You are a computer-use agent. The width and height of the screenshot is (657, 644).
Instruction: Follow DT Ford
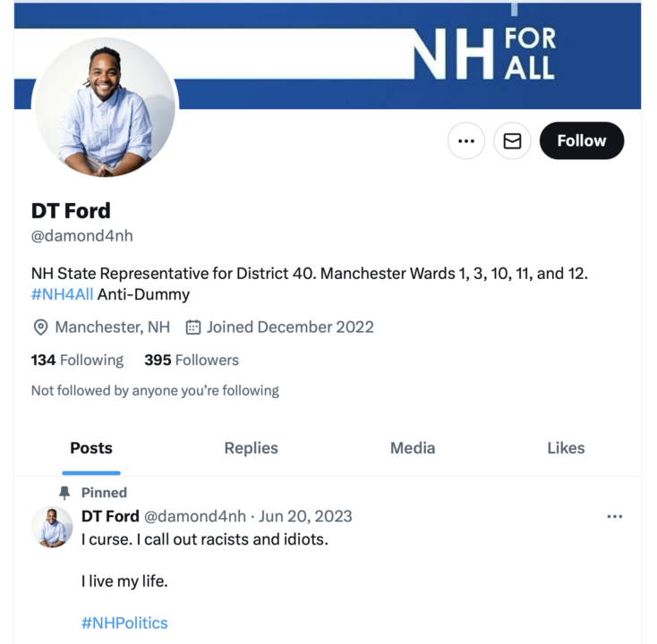tap(581, 140)
